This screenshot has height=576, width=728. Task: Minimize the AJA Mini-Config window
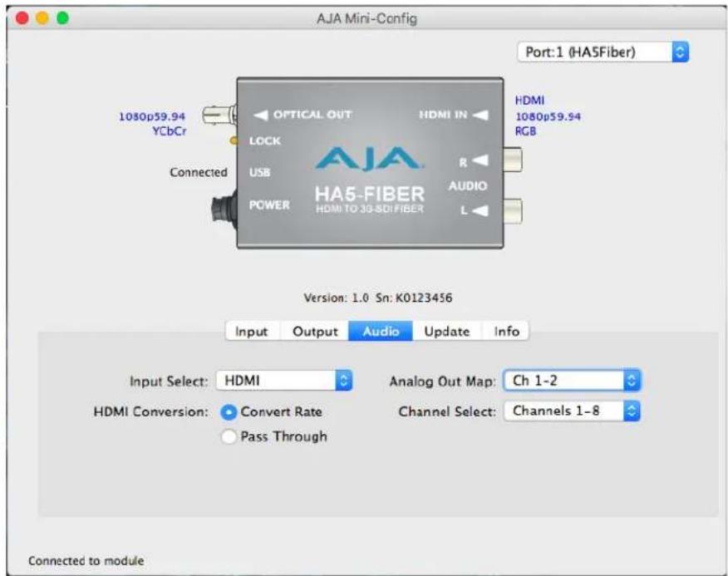pos(42,18)
